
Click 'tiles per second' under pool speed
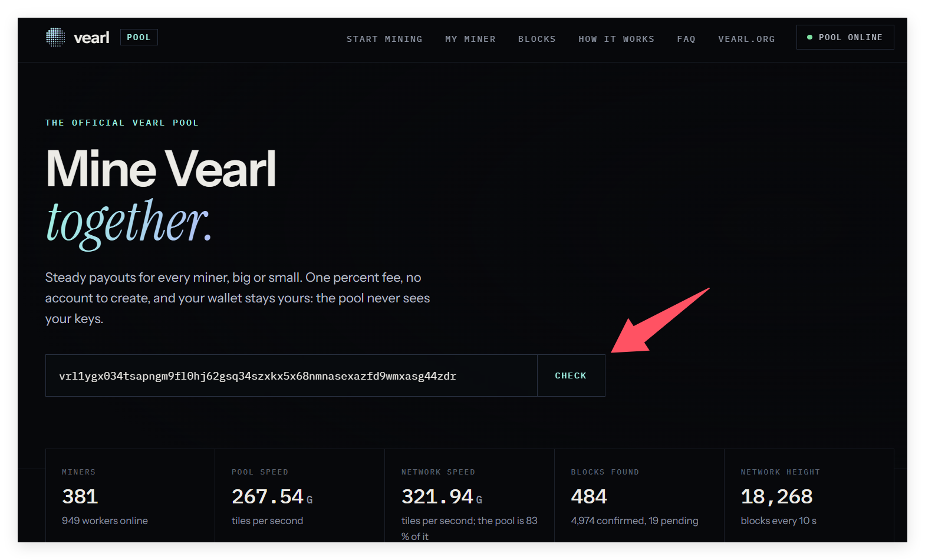click(x=267, y=521)
